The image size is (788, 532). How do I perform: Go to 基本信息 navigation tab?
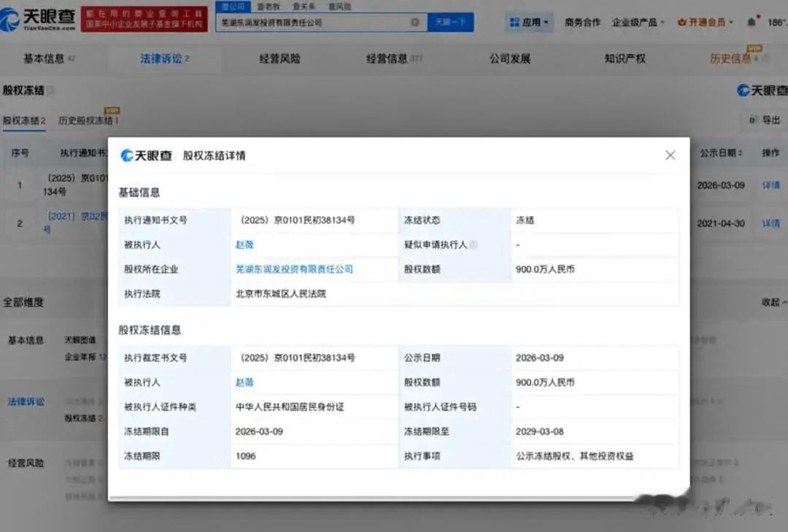(x=49, y=59)
